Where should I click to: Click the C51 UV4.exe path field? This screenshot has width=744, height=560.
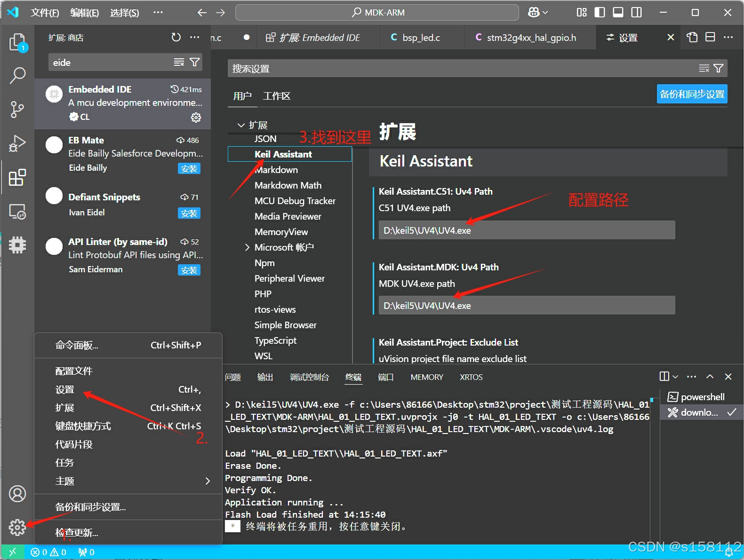click(527, 230)
